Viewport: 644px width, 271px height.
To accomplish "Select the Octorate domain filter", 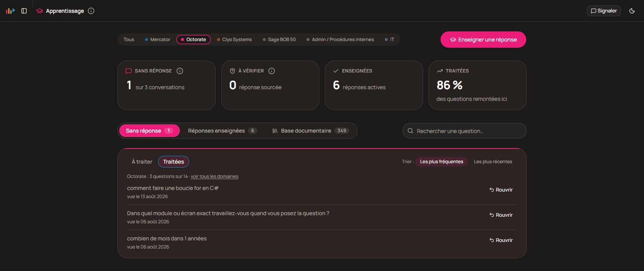I will (193, 40).
